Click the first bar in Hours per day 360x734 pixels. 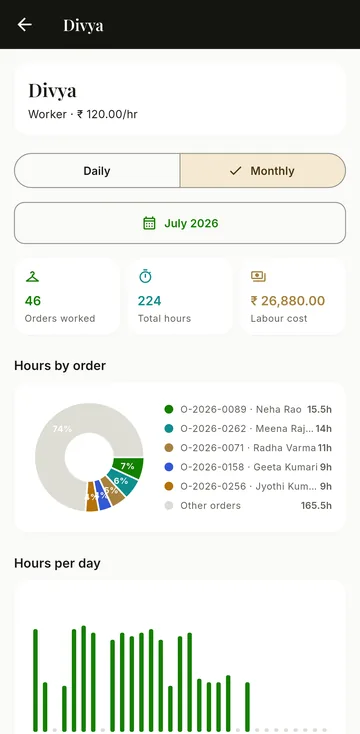click(x=35, y=681)
